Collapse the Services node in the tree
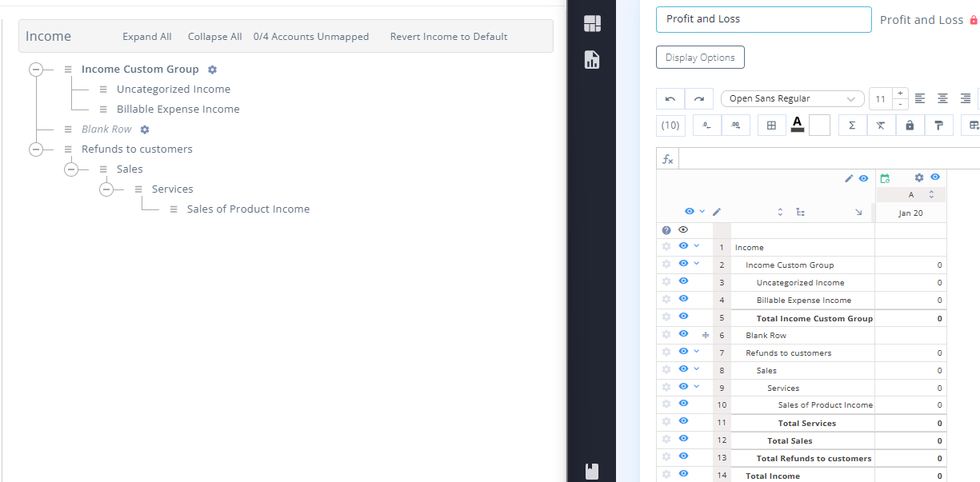980x482 pixels. click(x=106, y=189)
